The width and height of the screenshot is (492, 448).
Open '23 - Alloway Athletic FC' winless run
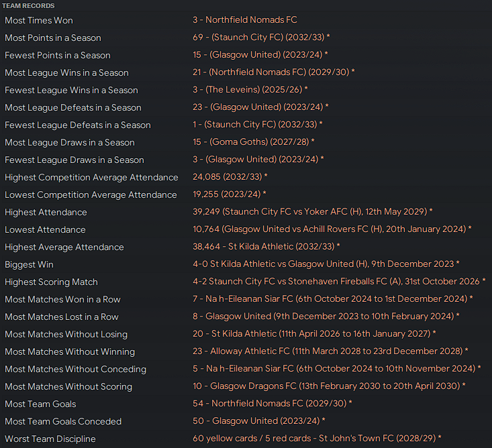(x=330, y=351)
